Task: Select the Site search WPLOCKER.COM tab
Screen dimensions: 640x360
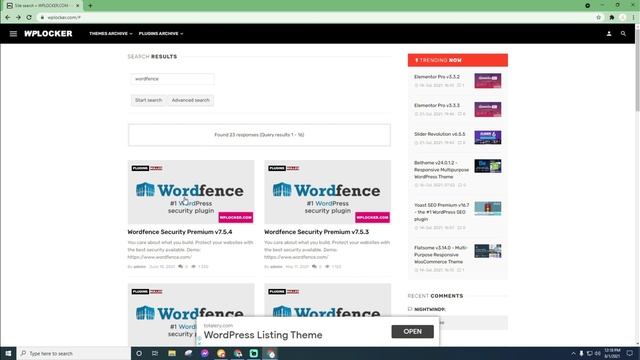Action: click(x=42, y=6)
